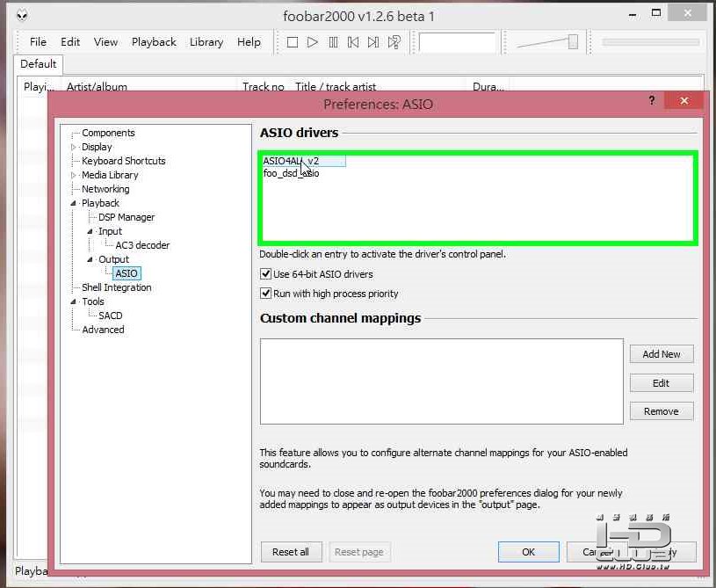This screenshot has height=588, width=716.
Task: Select Networking in the preferences tree
Action: [105, 189]
